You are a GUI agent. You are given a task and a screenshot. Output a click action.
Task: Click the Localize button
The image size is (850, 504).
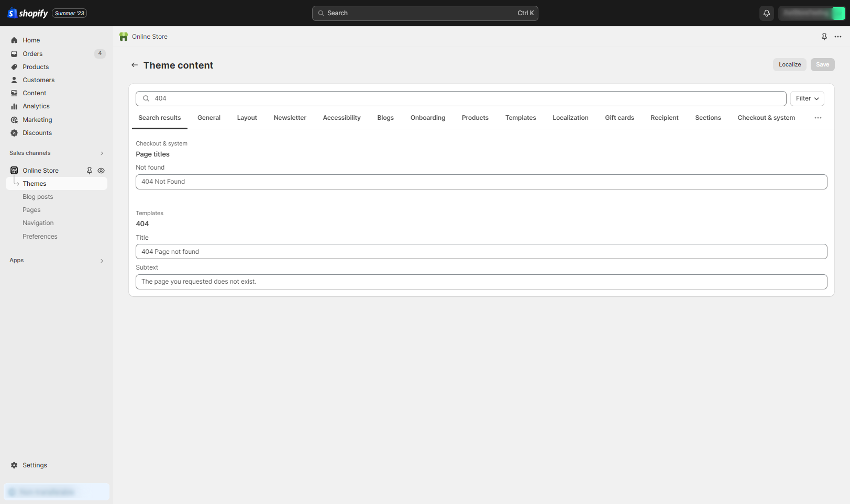790,64
